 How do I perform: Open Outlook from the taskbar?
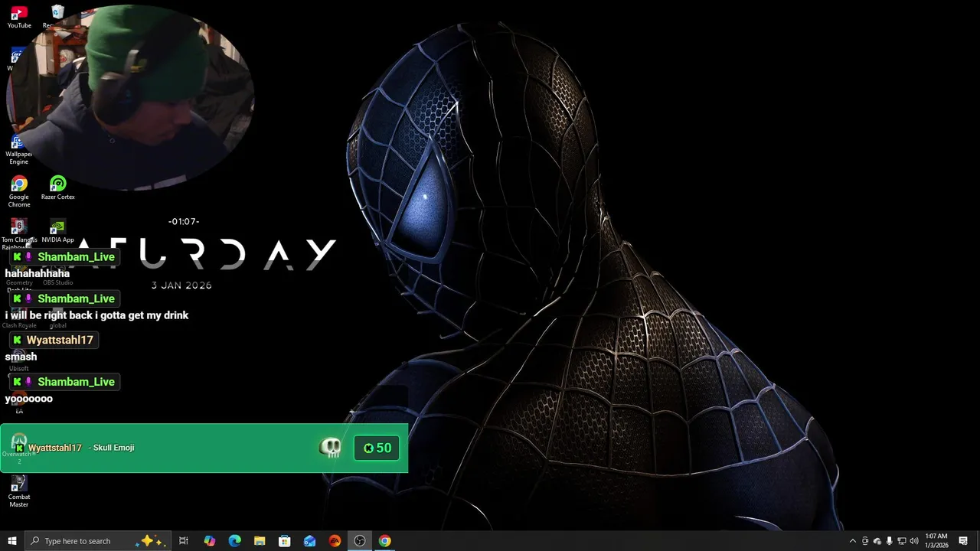pos(309,541)
